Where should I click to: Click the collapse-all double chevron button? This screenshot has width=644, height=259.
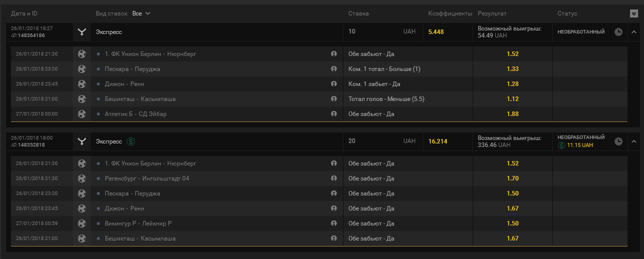point(634,13)
